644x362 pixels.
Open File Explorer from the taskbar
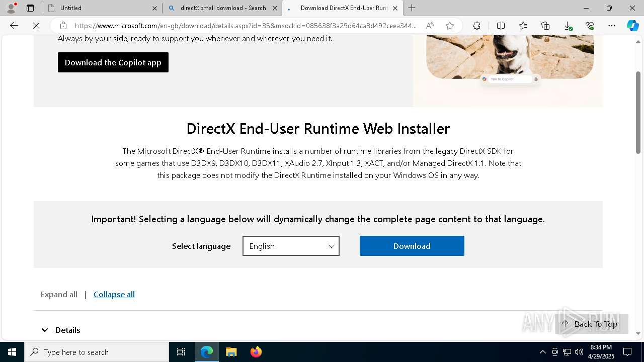(x=231, y=352)
